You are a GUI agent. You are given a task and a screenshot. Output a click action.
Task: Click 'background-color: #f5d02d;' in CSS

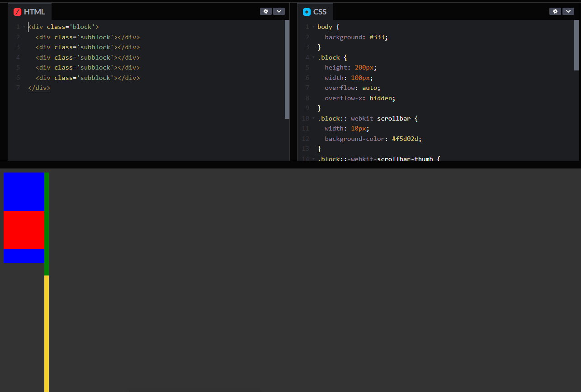point(373,139)
